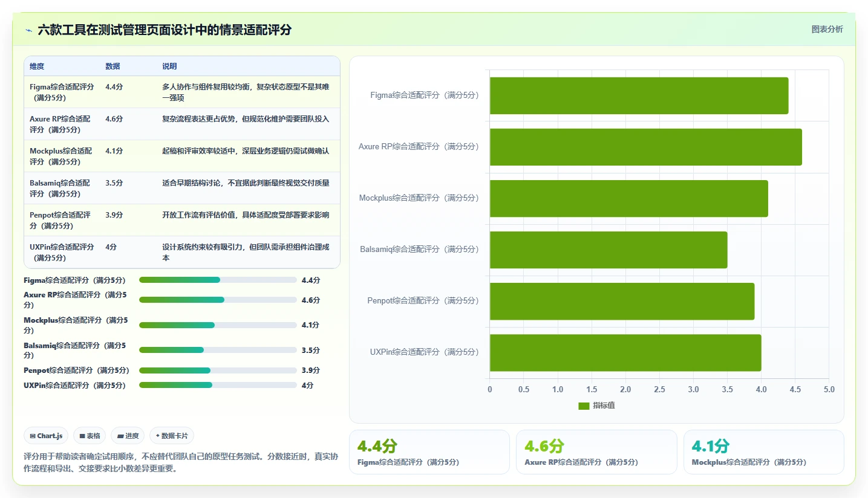Click the UXPin progress bar at 4分

[218, 385]
